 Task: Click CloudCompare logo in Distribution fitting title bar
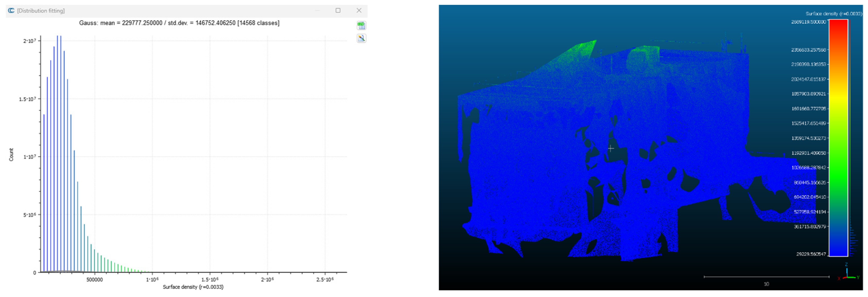click(11, 11)
